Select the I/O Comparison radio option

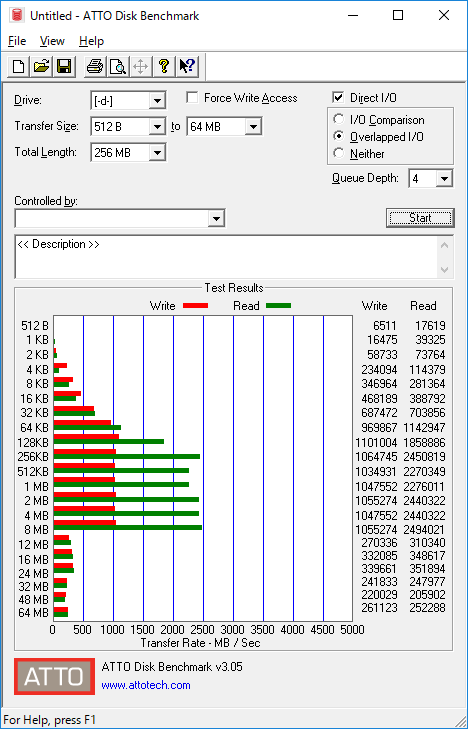click(338, 119)
